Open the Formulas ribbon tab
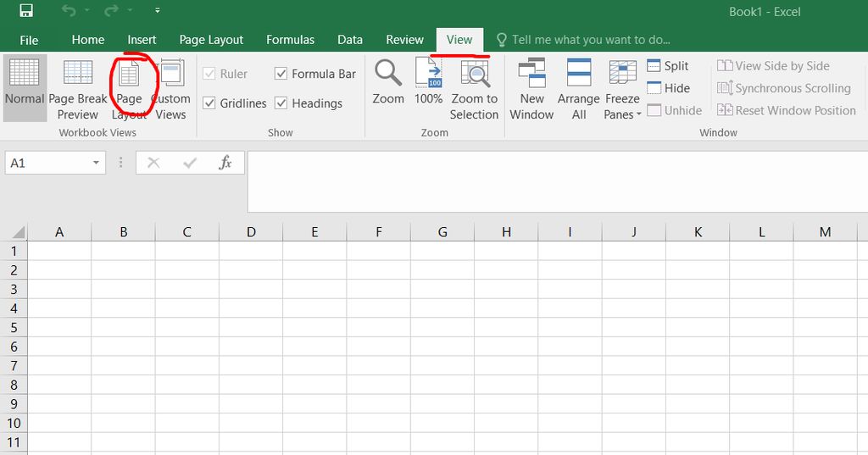The image size is (868, 455). point(290,40)
